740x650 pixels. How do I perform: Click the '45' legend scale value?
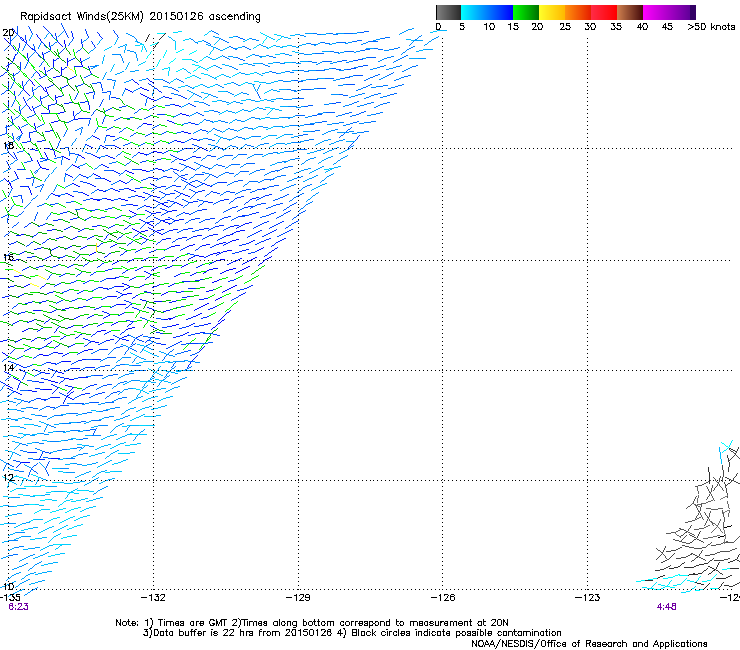pyautogui.click(x=667, y=27)
